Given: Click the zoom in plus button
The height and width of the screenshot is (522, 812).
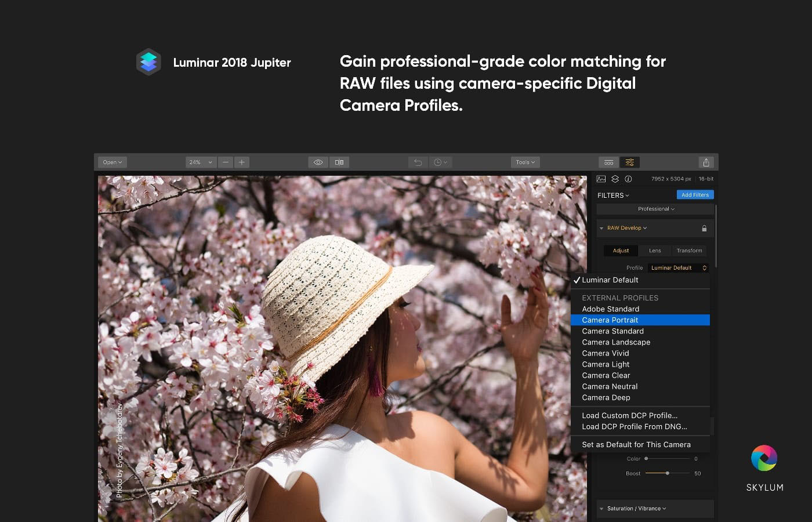Looking at the screenshot, I should [242, 162].
